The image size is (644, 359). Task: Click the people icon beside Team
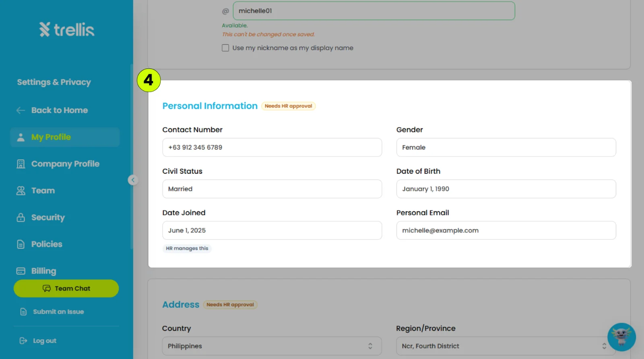pyautogui.click(x=21, y=191)
